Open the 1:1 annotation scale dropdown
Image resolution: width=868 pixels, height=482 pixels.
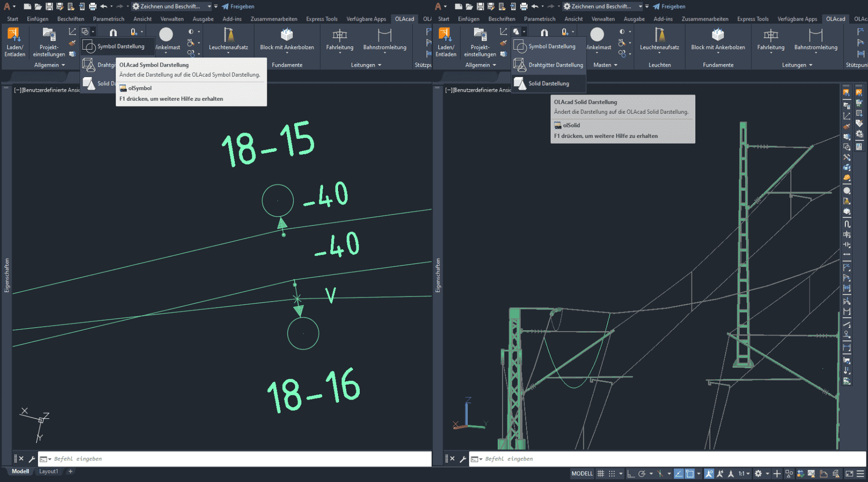(x=744, y=474)
